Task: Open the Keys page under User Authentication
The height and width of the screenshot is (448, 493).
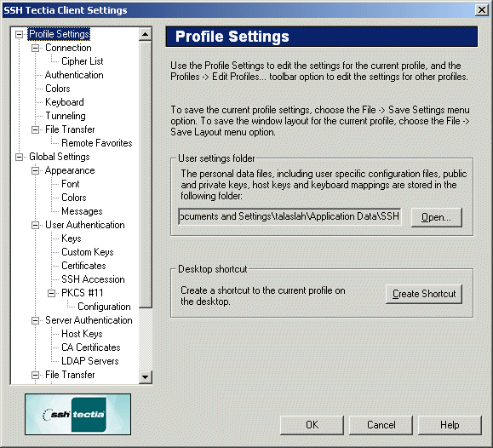Action: pos(72,238)
